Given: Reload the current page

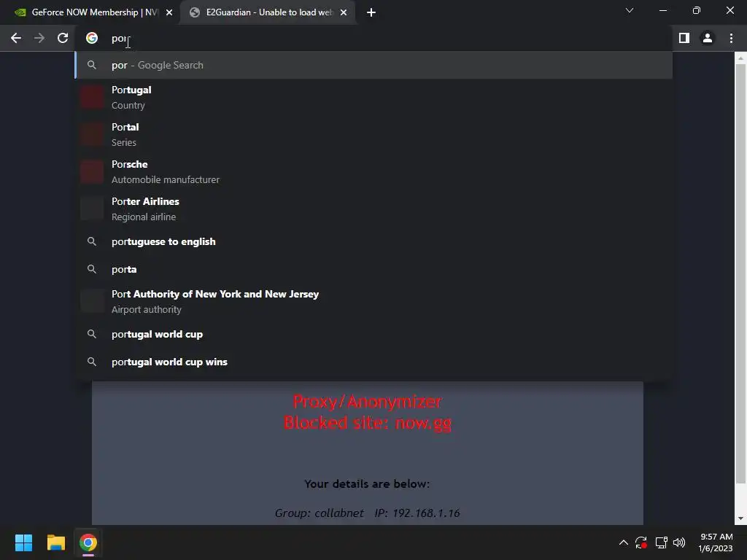Looking at the screenshot, I should 63,38.
